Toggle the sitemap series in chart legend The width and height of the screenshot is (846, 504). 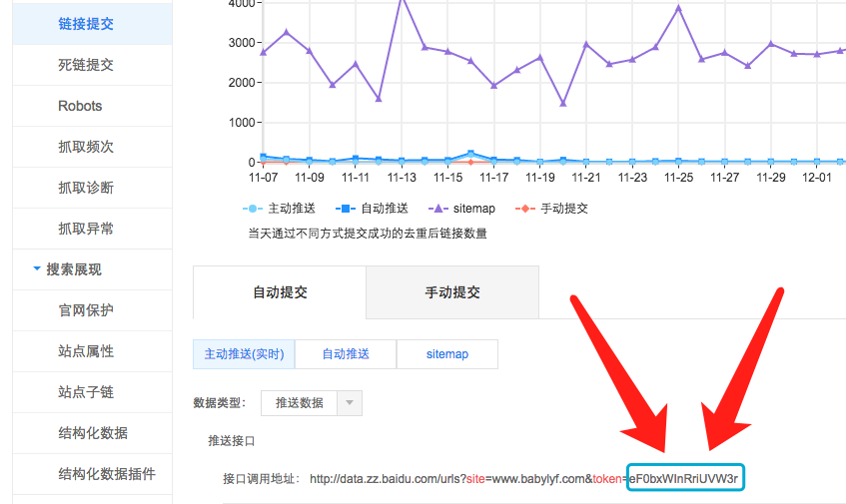(465, 209)
